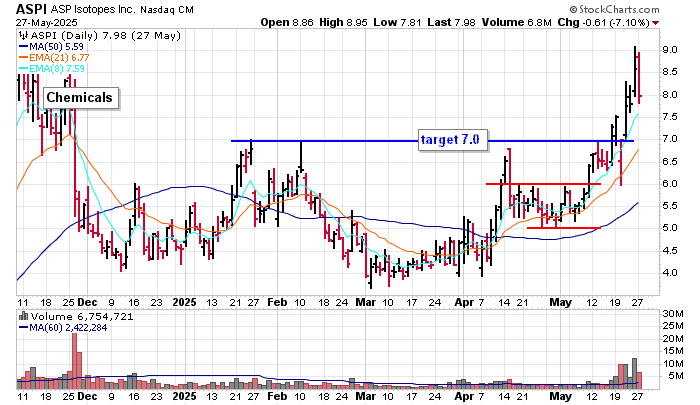
Task: Click the Volume 6.8M header value
Action: (x=517, y=22)
